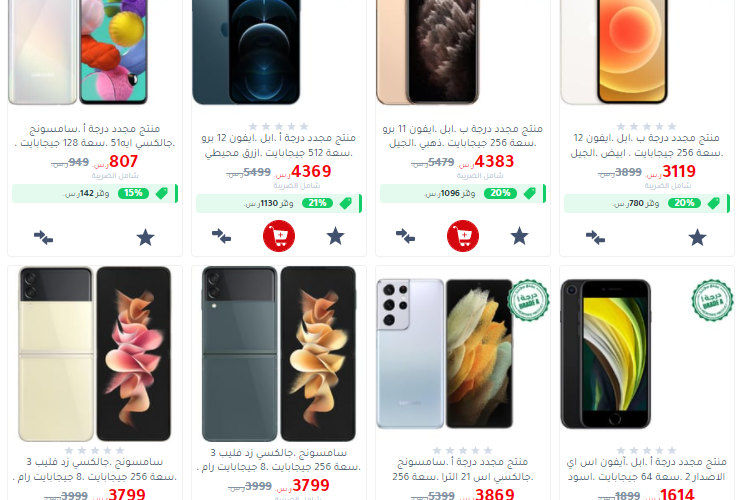The height and width of the screenshot is (500, 743).
Task: Add iPhone 12 Pro 512GB to cart
Action: (x=279, y=236)
